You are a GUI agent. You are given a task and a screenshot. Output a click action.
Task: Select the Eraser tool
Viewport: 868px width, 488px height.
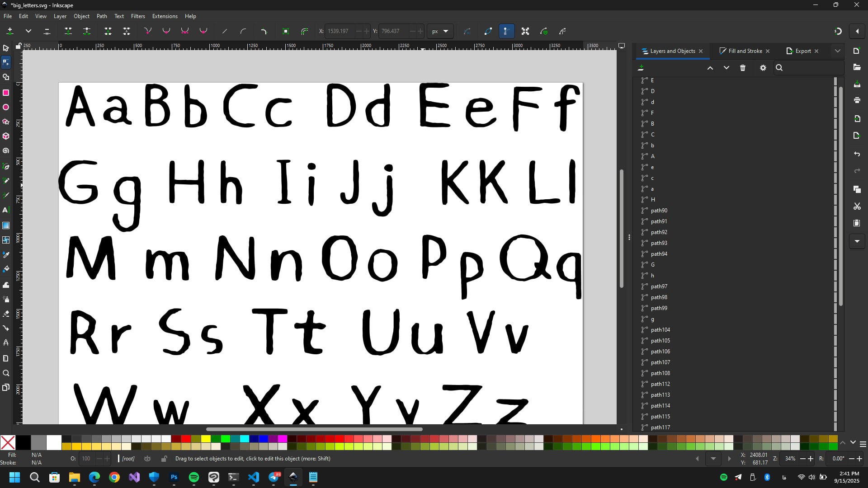(6, 314)
